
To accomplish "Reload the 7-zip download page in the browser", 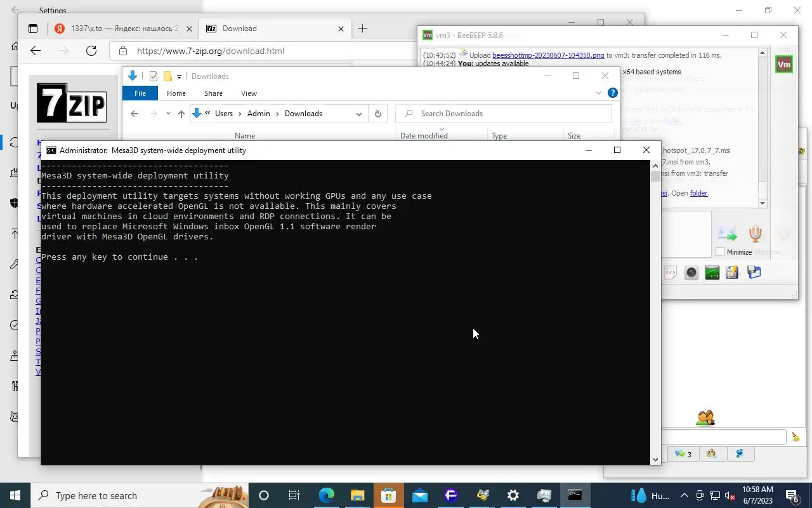I will click(x=91, y=51).
